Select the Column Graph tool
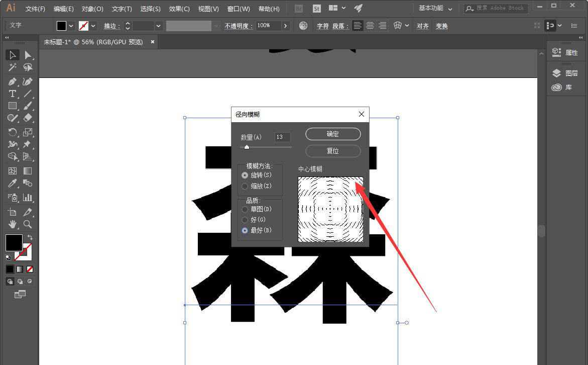Screen dimensions: 588x365 click(x=28, y=198)
